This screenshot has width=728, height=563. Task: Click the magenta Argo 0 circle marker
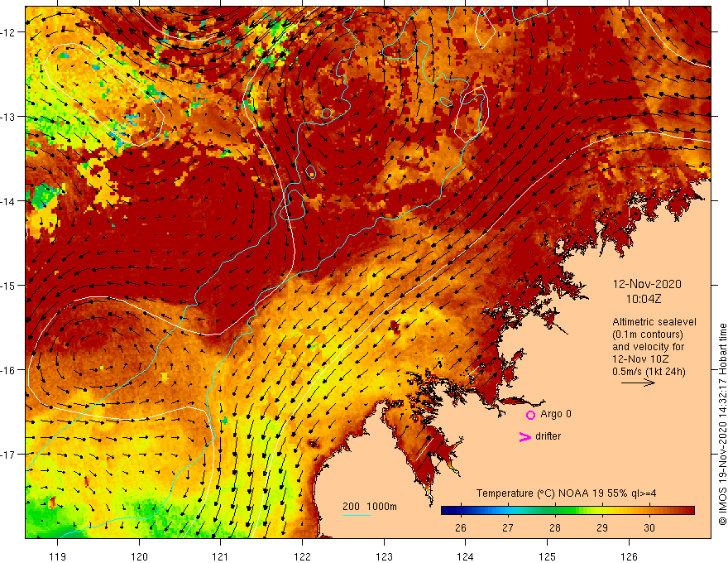click(x=530, y=415)
